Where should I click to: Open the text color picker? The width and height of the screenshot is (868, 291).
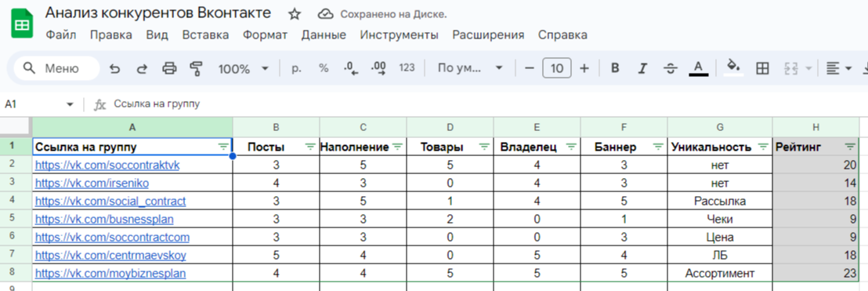coord(699,68)
